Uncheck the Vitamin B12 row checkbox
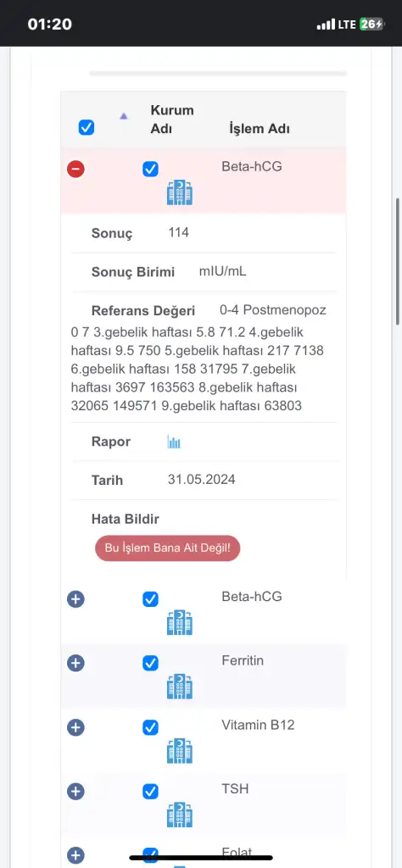The width and height of the screenshot is (402, 868). (151, 727)
